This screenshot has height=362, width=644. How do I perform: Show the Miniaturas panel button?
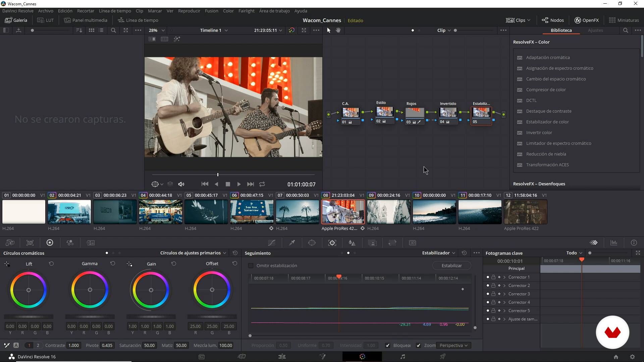(x=624, y=20)
